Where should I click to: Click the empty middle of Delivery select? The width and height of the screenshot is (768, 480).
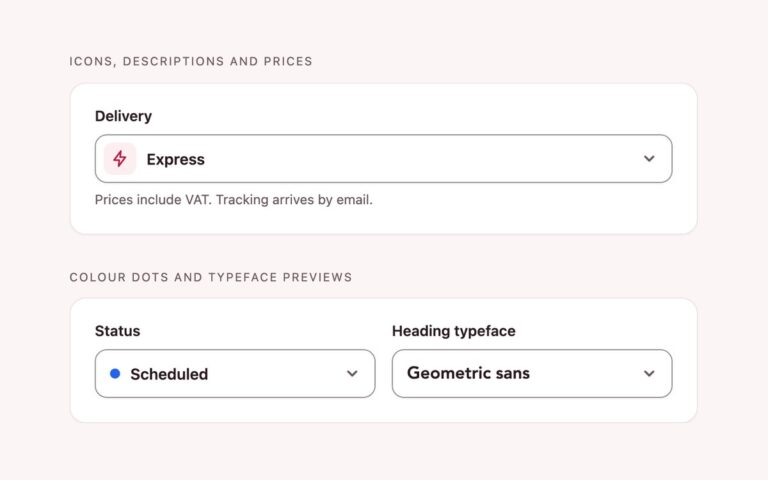click(x=421, y=159)
